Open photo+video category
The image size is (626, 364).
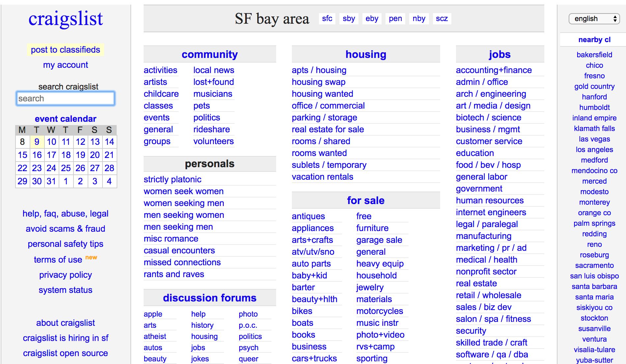tap(380, 335)
